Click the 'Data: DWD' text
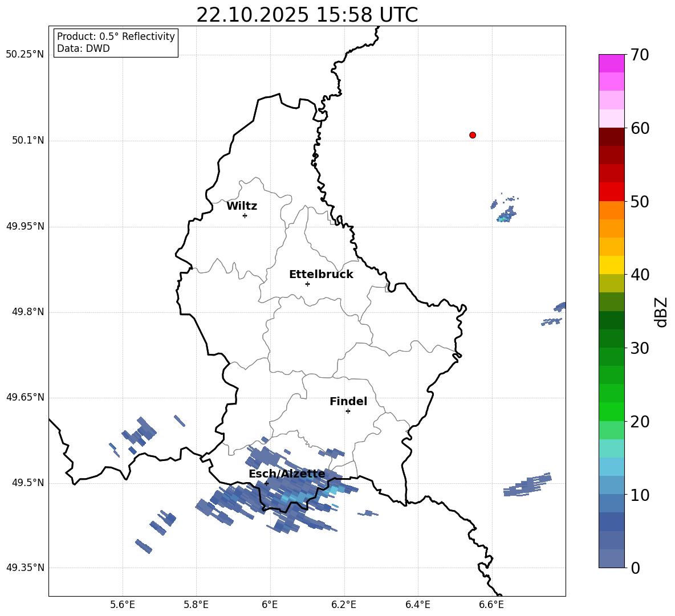Image resolution: width=675 pixels, height=616 pixels. (83, 48)
